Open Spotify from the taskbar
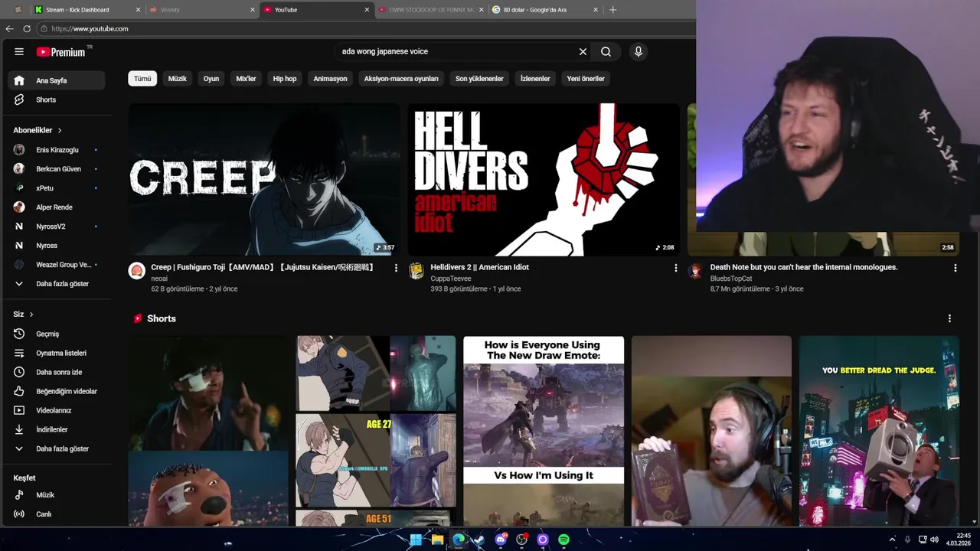Screen dimensions: 980x551 click(563, 540)
